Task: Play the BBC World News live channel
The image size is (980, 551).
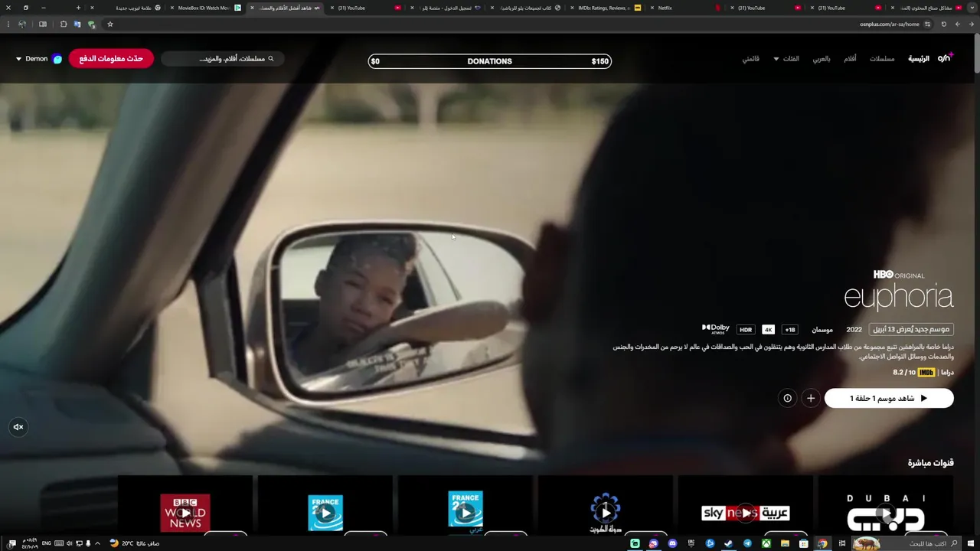Action: (x=185, y=511)
